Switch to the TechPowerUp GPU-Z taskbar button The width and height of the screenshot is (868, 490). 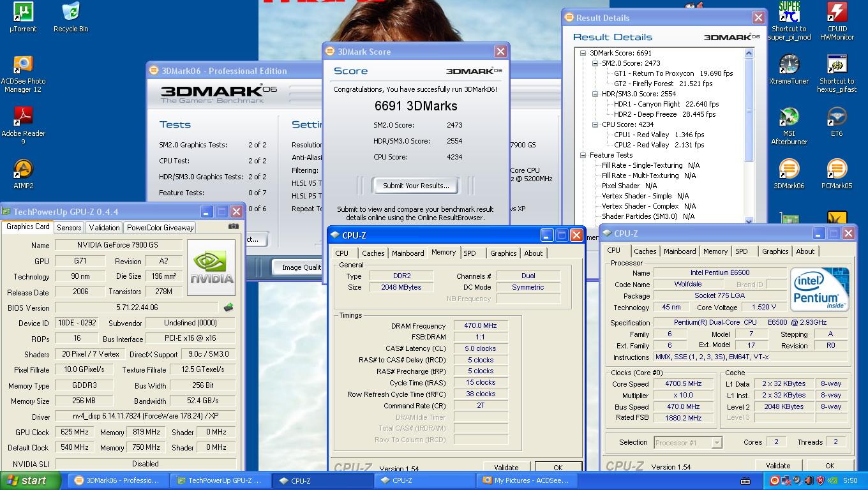[x=220, y=481]
